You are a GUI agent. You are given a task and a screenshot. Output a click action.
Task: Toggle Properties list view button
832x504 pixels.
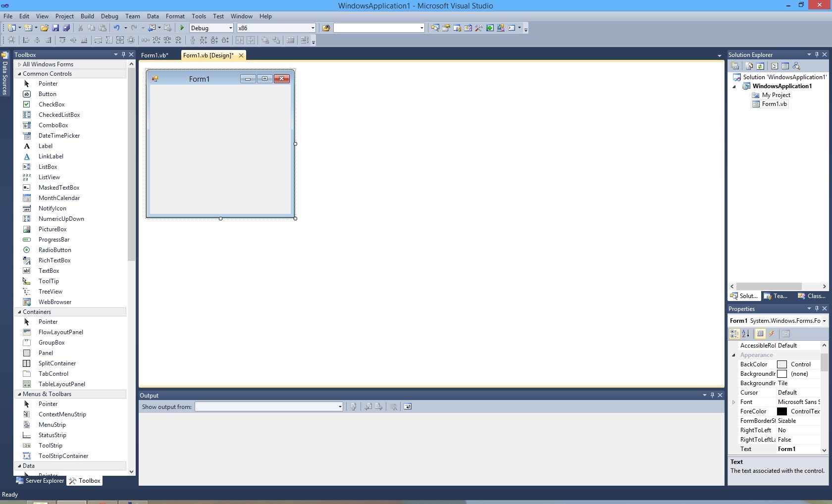click(760, 334)
